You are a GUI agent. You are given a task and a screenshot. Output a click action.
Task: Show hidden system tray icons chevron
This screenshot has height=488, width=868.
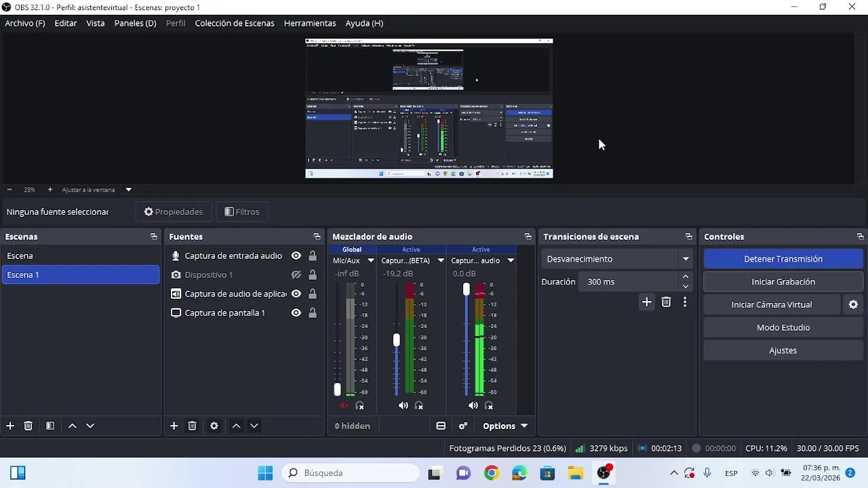673,473
